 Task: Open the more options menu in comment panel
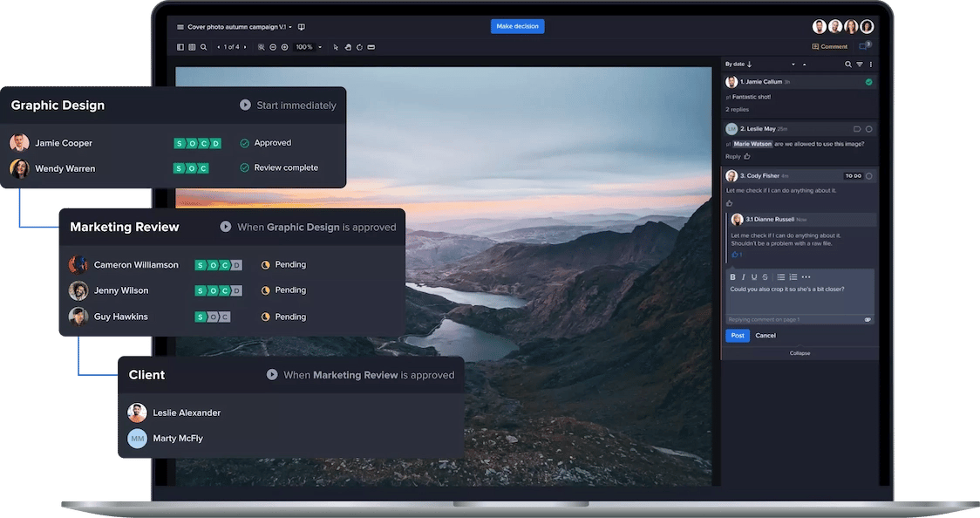(x=870, y=65)
